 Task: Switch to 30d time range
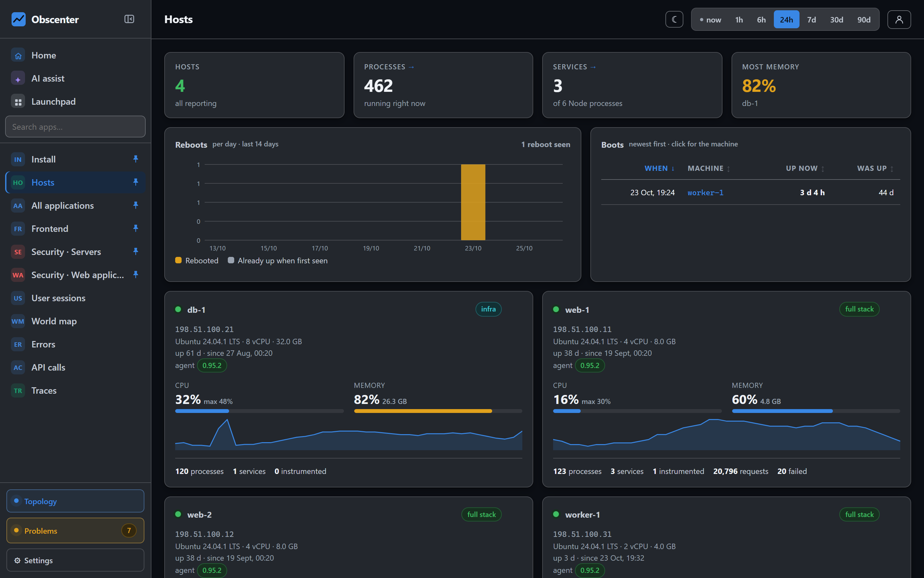836,20
